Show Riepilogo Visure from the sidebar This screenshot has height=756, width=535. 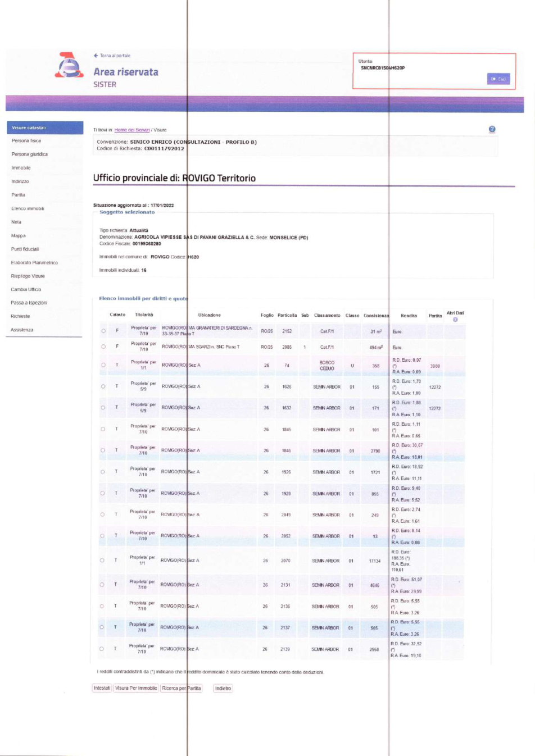[x=28, y=276]
